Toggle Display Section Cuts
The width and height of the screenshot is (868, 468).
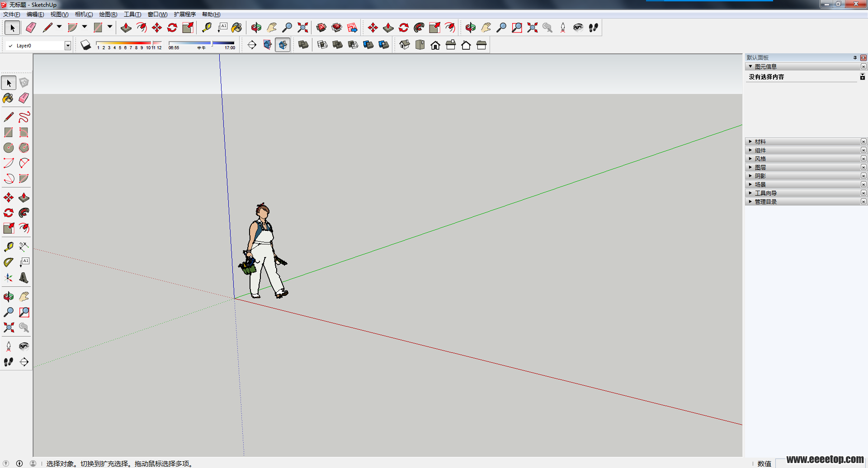click(283, 45)
